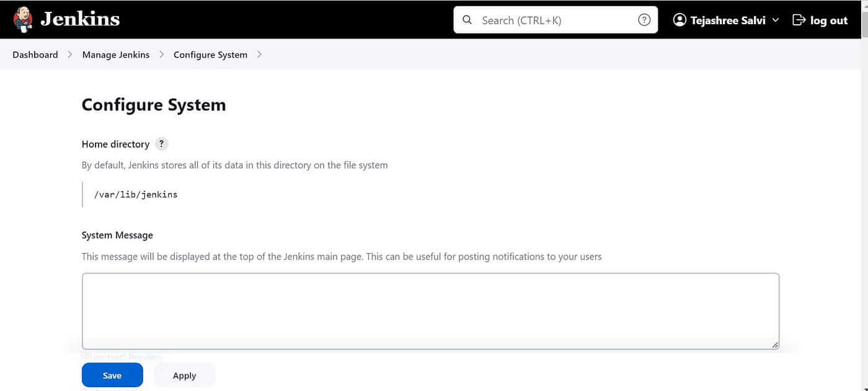The width and height of the screenshot is (868, 391).
Task: Go to the Dashboard breadcrumb
Action: click(35, 55)
